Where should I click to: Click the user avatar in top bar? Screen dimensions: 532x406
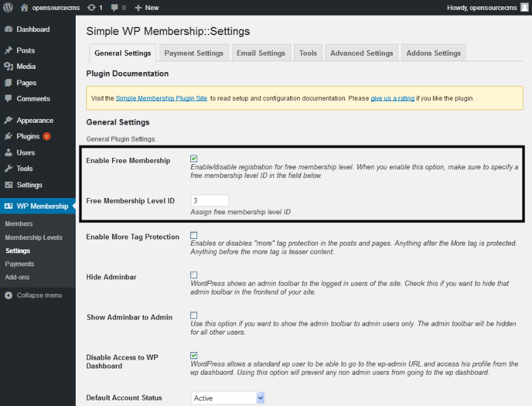pos(524,8)
